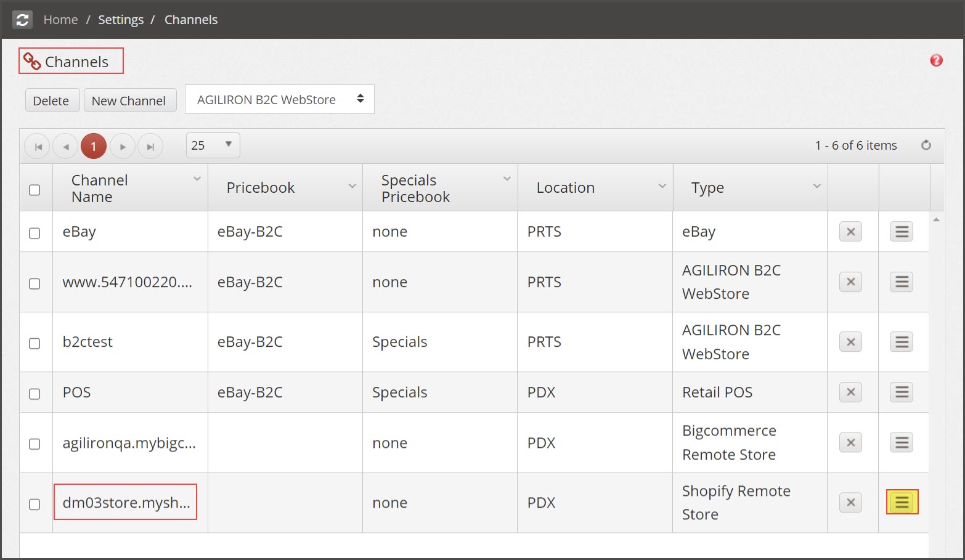Expand Type column menu chevron
Image resolution: width=965 pixels, height=560 pixels.
pos(817,186)
